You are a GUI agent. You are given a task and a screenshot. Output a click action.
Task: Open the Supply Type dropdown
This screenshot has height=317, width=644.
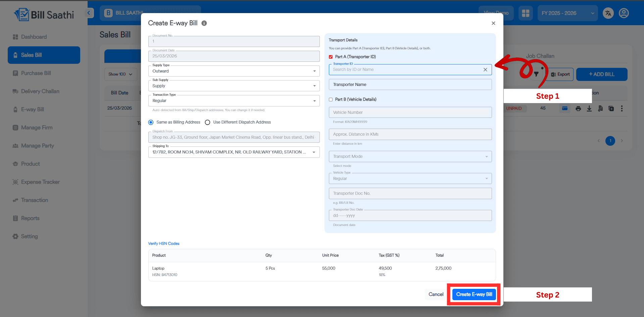[234, 71]
